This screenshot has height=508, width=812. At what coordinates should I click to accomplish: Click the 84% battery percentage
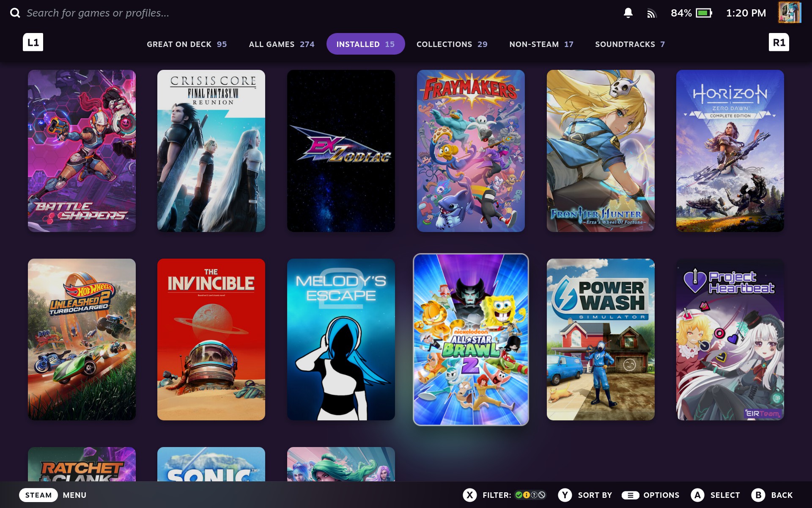tap(681, 13)
